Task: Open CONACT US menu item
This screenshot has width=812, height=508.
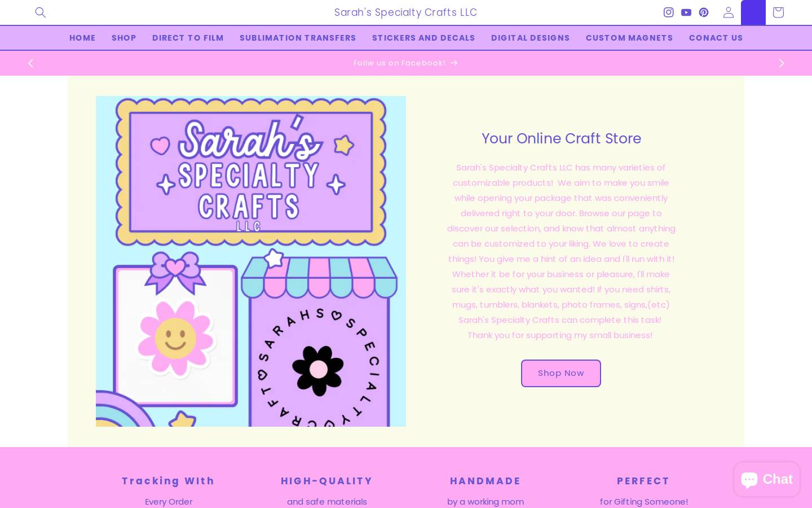Action: click(x=716, y=38)
